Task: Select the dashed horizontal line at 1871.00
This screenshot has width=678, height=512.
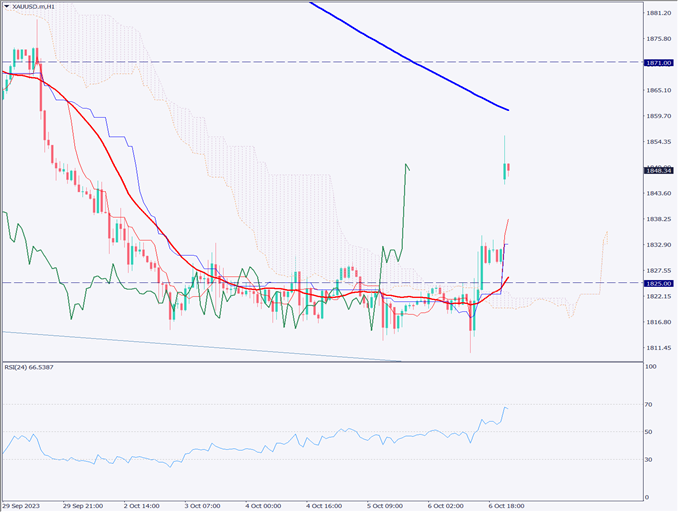Action: click(300, 62)
